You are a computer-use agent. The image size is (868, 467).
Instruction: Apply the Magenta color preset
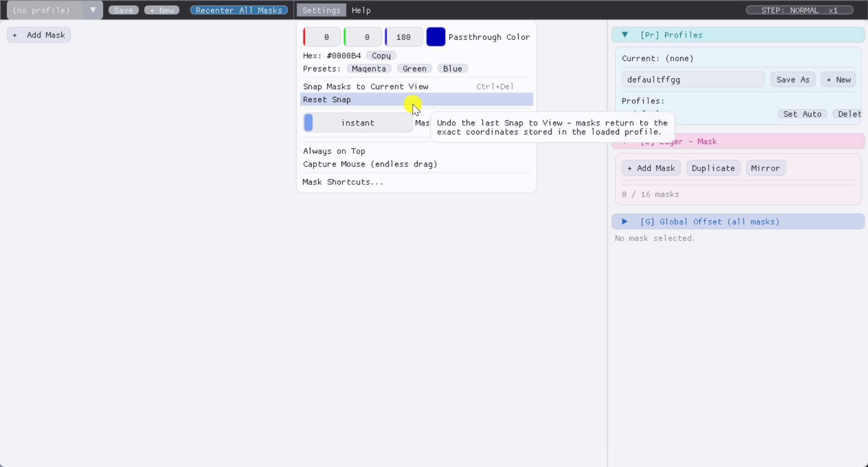[369, 68]
